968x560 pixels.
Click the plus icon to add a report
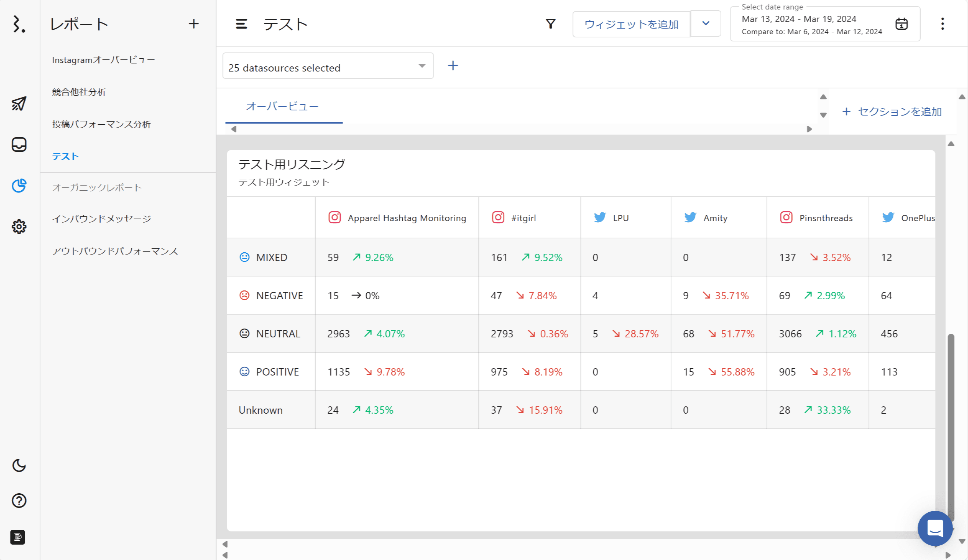pyautogui.click(x=193, y=24)
